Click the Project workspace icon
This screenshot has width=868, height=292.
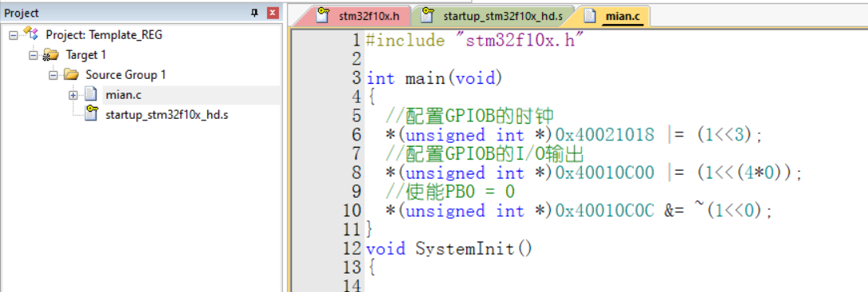click(x=30, y=34)
